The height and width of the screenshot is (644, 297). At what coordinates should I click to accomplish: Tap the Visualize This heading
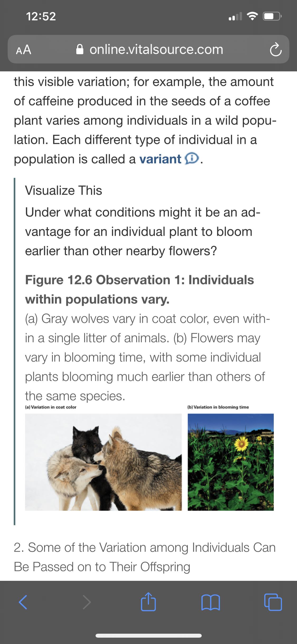click(64, 190)
